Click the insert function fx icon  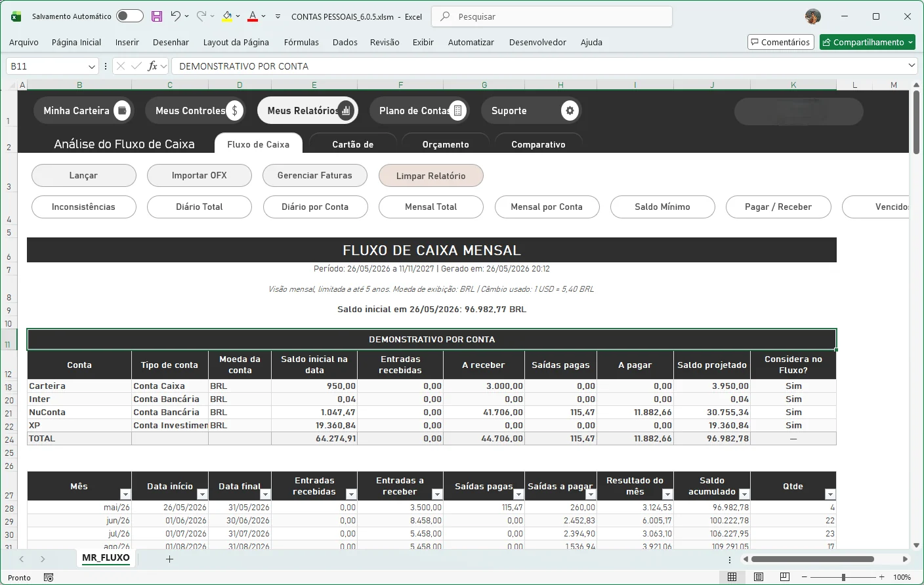point(152,66)
